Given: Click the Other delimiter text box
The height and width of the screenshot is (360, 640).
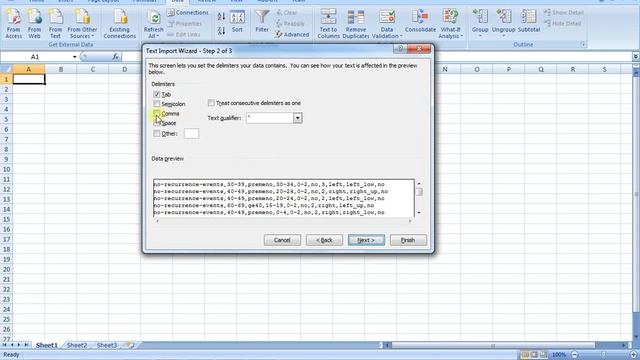Looking at the screenshot, I should click(x=191, y=133).
